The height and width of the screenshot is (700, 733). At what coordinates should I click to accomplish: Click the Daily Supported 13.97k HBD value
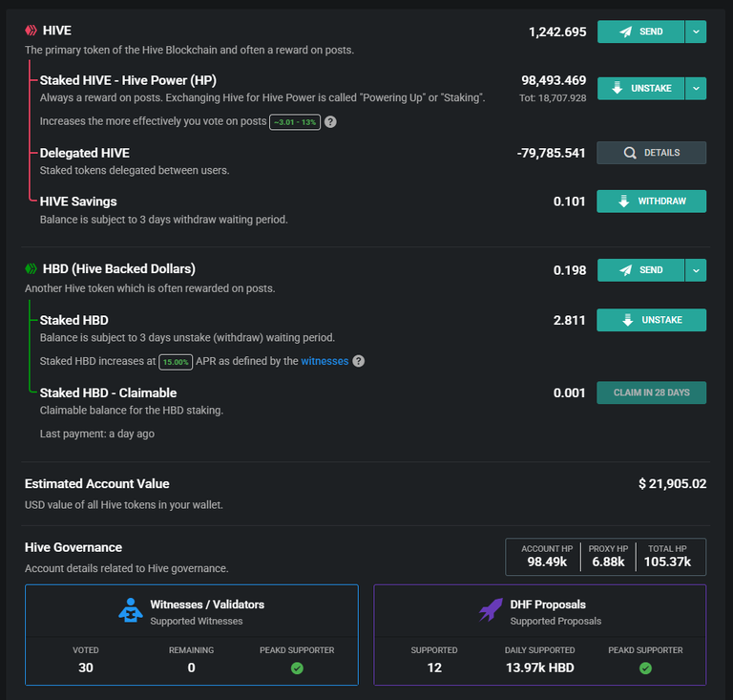click(540, 668)
